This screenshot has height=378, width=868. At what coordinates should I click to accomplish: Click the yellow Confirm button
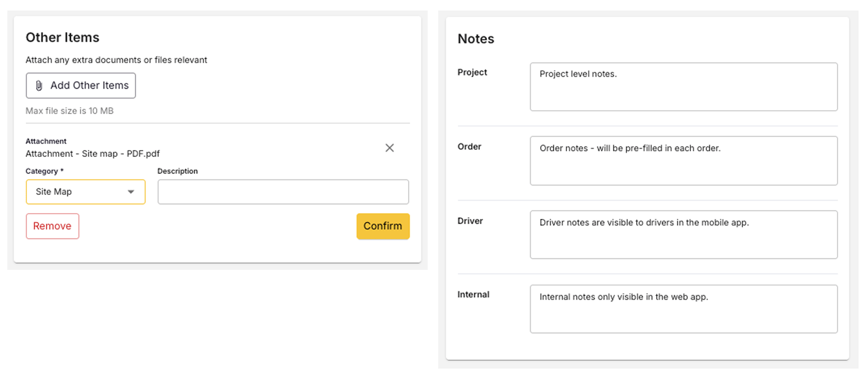coord(383,226)
